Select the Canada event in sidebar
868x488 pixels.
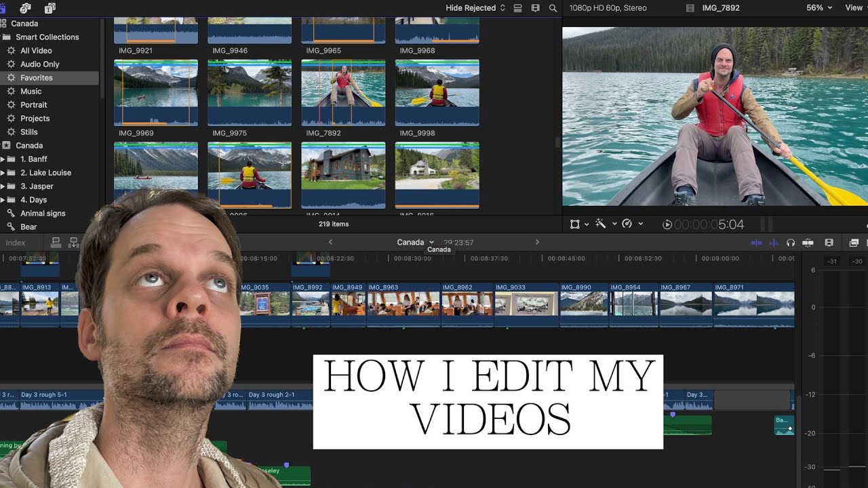pyautogui.click(x=29, y=146)
